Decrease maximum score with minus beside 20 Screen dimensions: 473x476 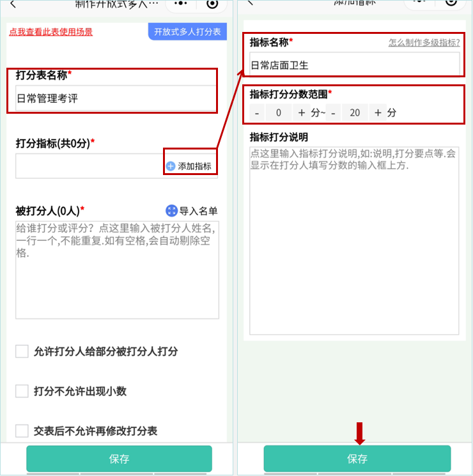[x=333, y=112]
